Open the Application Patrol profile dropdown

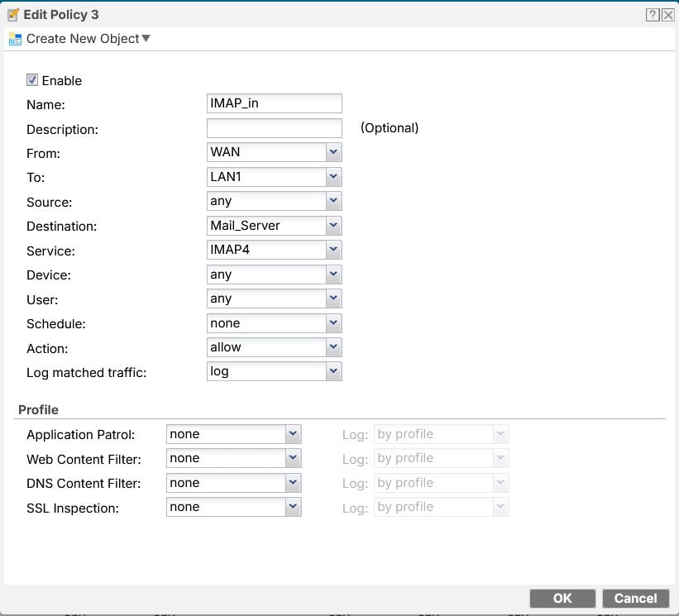(x=233, y=434)
